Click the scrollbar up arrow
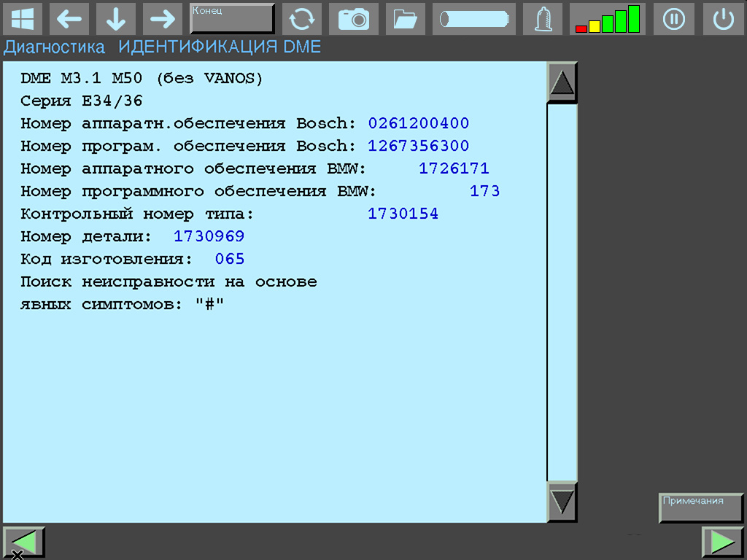Viewport: 747px width, 560px height. pos(561,82)
